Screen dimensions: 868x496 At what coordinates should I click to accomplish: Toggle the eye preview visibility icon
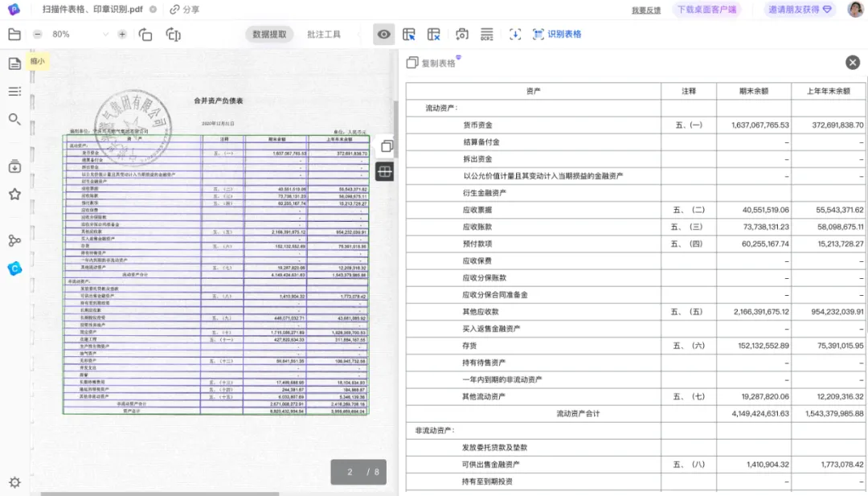click(383, 35)
